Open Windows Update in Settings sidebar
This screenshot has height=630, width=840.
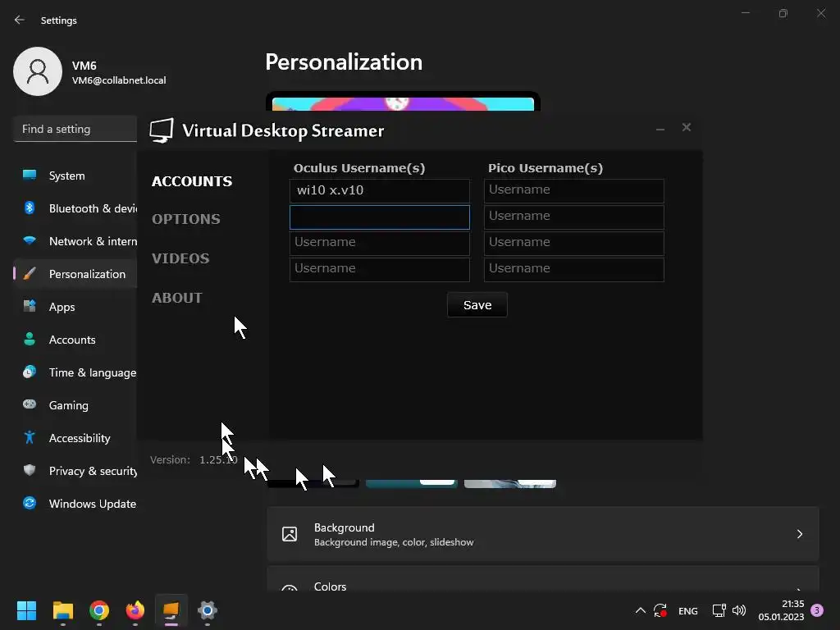[75, 504]
